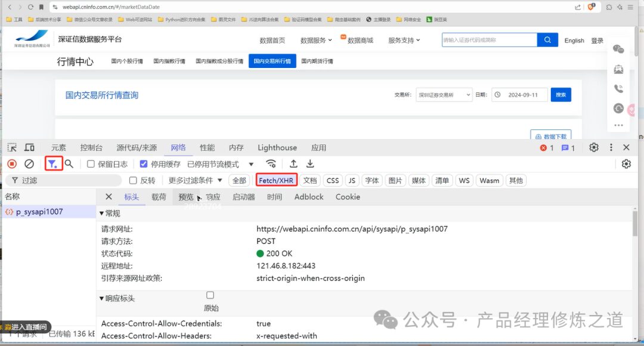Click the blue search magnifier button
This screenshot has height=346, width=644.
[x=547, y=40]
